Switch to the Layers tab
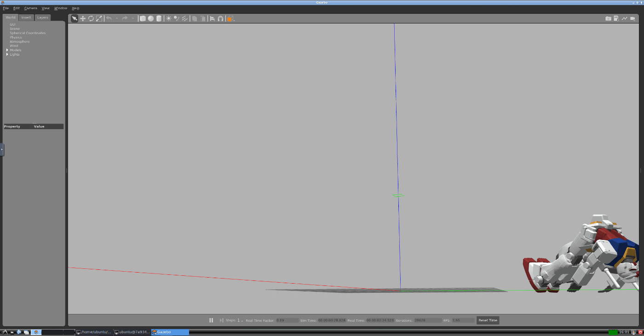The height and width of the screenshot is (336, 644). click(x=43, y=17)
